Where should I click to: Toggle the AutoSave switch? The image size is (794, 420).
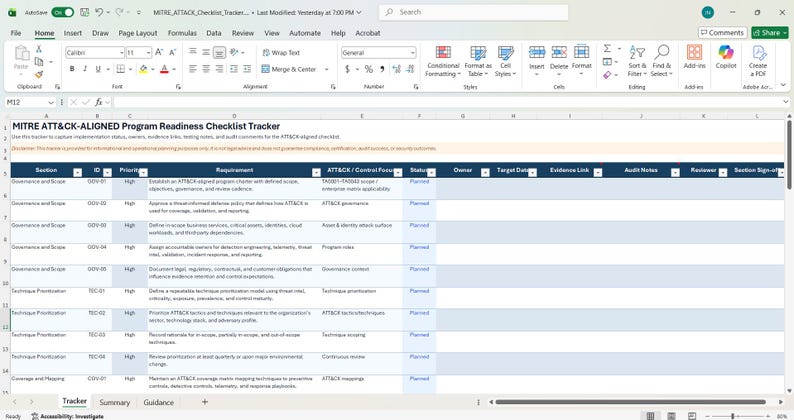coord(63,12)
